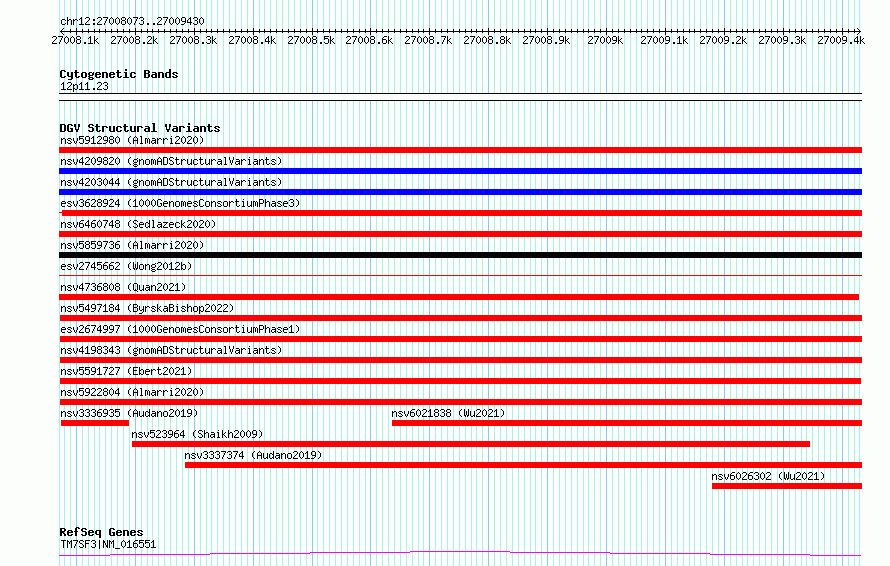The width and height of the screenshot is (890, 566).
Task: Select the red bar under nsv6460748
Action: tap(460, 234)
